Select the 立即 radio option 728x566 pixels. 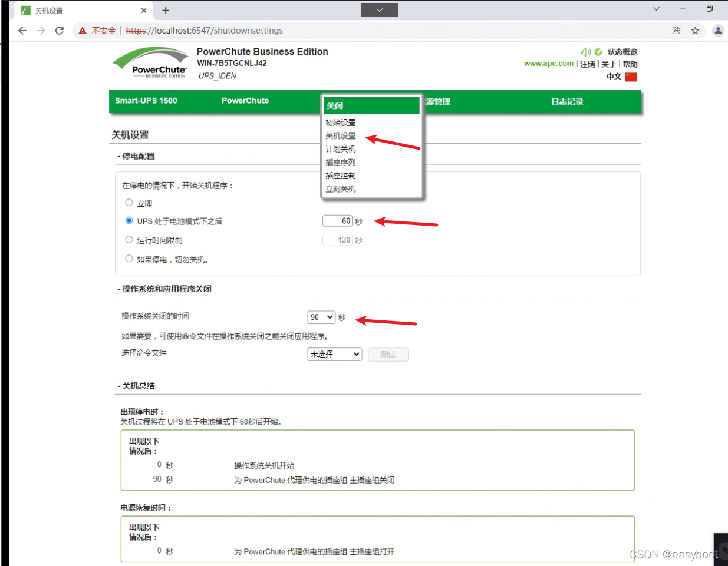pyautogui.click(x=129, y=203)
